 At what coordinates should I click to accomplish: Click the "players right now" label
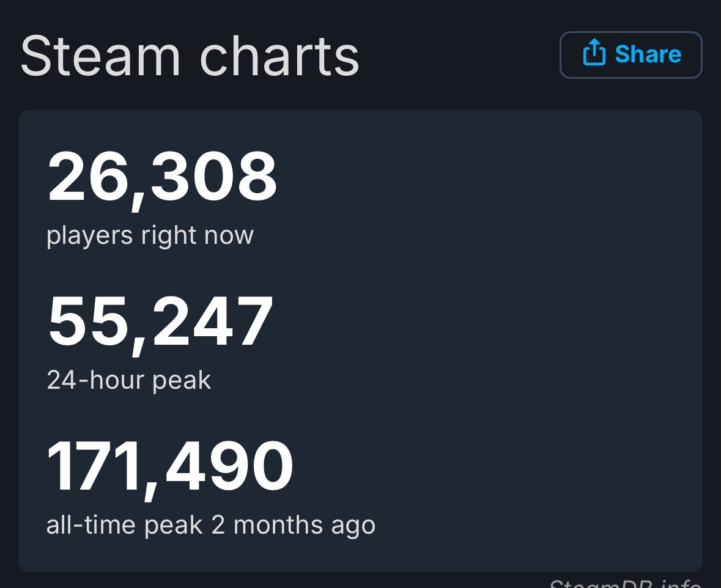[x=150, y=235]
